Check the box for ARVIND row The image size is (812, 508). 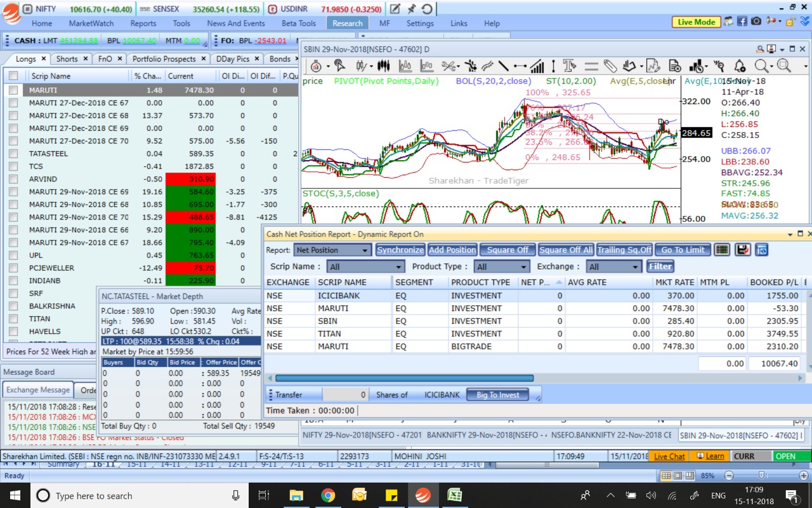13,179
